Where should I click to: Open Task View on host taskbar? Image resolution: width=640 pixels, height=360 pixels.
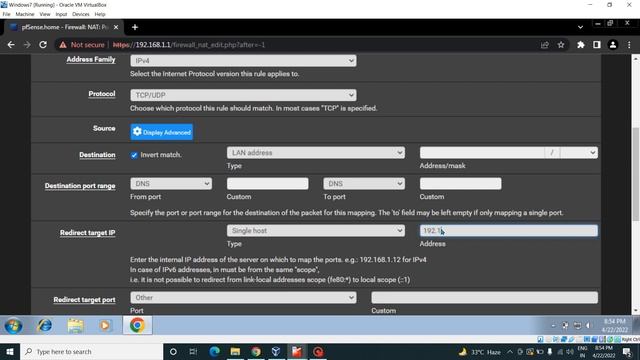pyautogui.click(x=193, y=351)
